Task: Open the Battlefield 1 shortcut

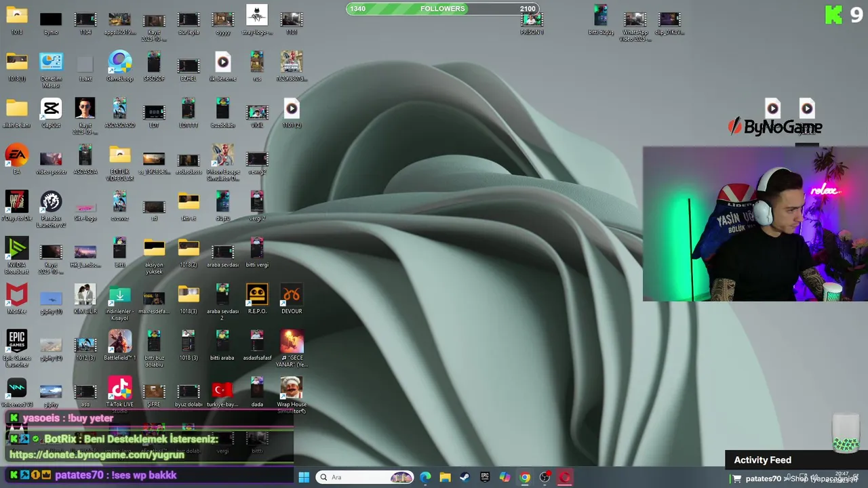Action: 119,346
